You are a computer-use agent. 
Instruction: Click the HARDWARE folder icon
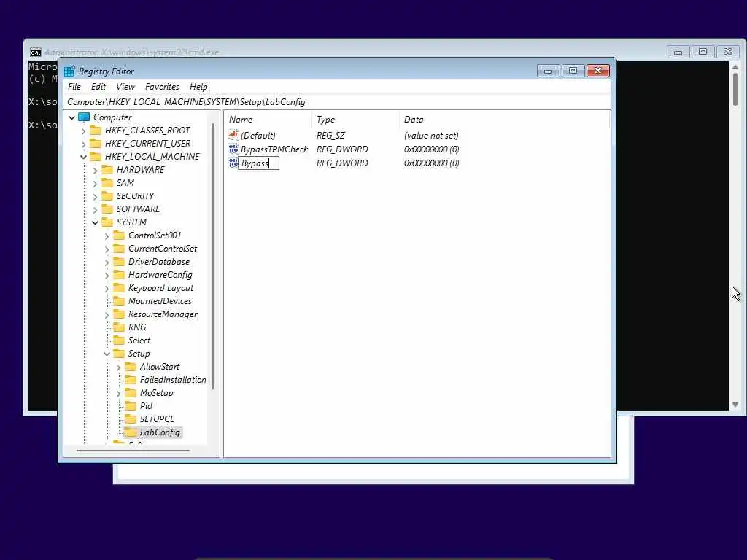click(x=107, y=169)
